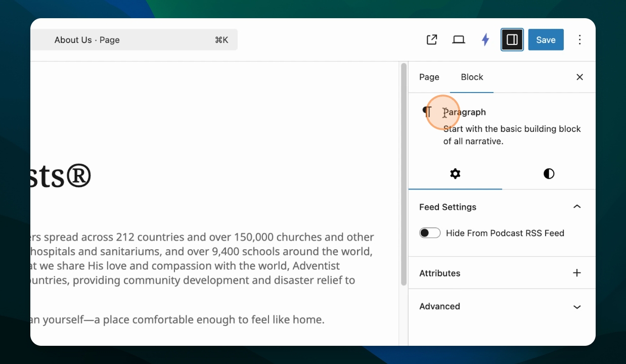Switch to the Block tab
The height and width of the screenshot is (364, 626).
pyautogui.click(x=472, y=77)
